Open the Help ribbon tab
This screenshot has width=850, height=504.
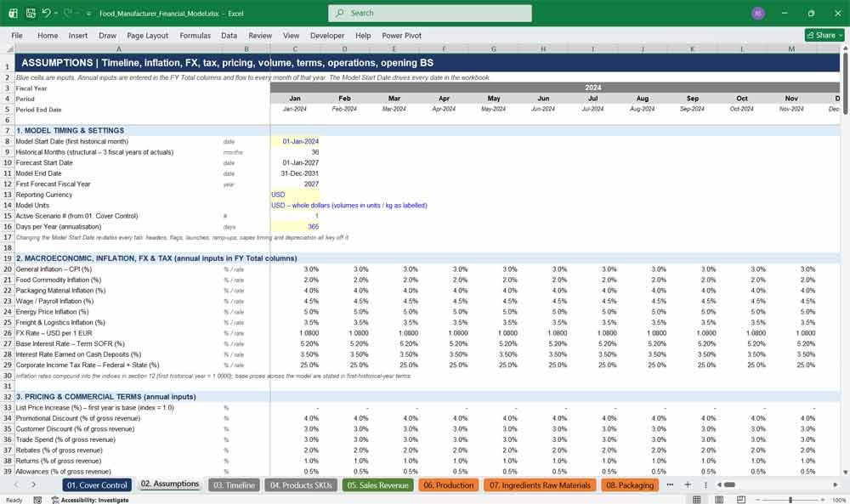pos(363,35)
